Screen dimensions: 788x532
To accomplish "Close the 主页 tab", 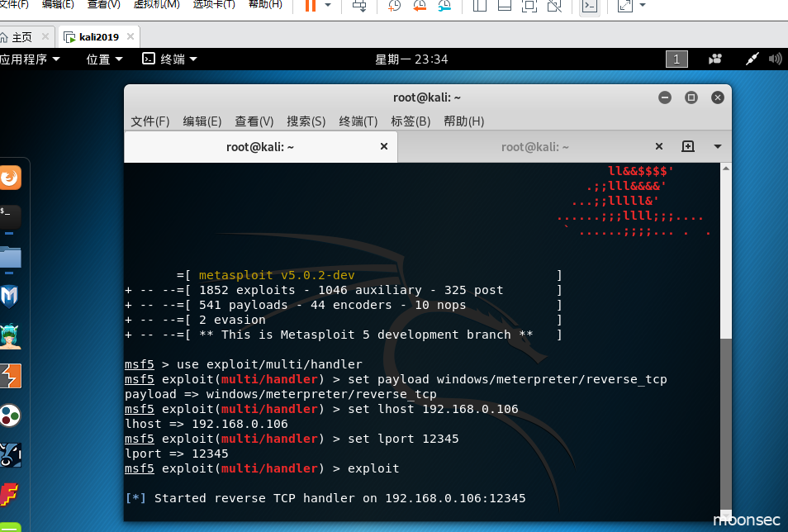I will pos(45,36).
